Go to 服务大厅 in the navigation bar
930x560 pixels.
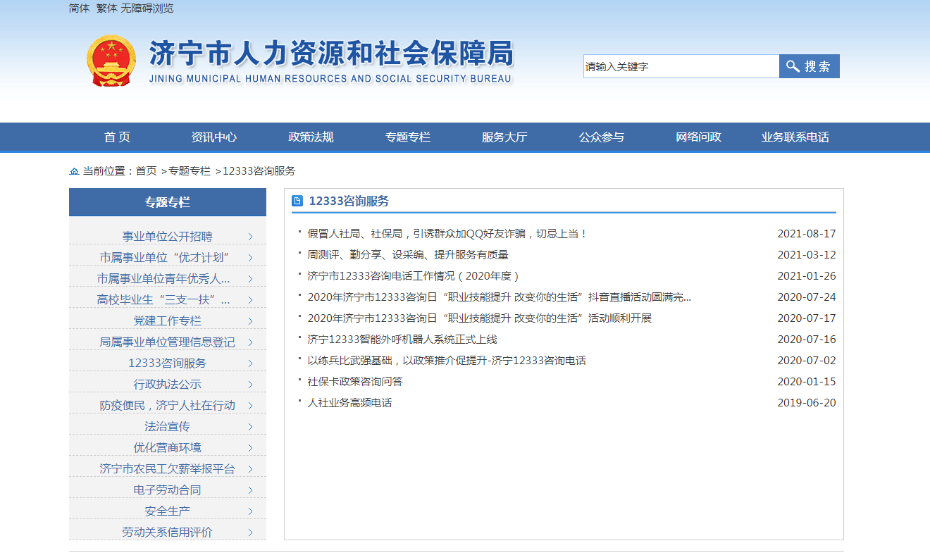pos(504,137)
